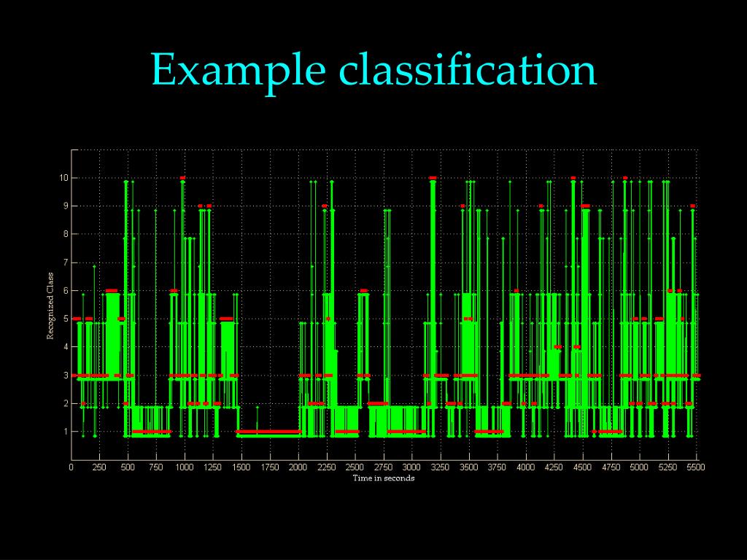Click the x-axis tick label 1750

(270, 467)
